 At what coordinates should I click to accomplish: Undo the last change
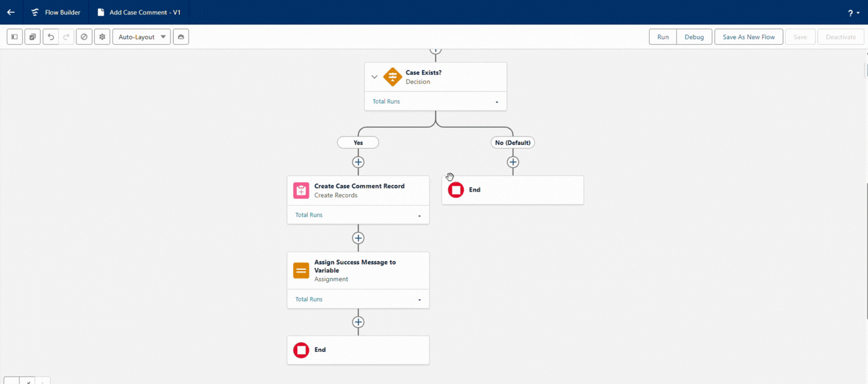coord(51,37)
